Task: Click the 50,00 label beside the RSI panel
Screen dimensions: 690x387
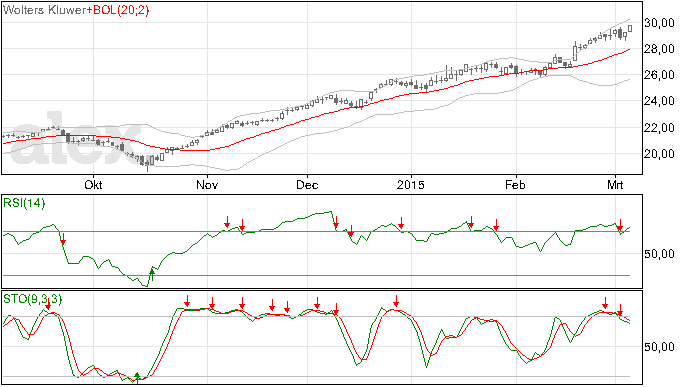Action: click(659, 254)
